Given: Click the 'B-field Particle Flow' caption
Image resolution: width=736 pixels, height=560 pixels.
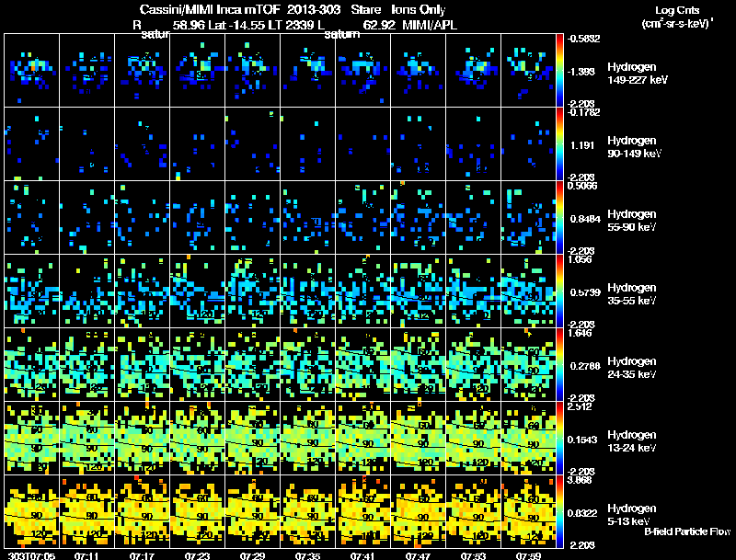Looking at the screenshot, I should pos(687,531).
